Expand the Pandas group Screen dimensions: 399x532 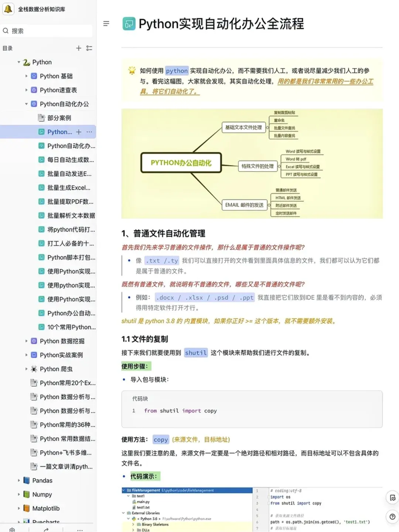point(19,480)
